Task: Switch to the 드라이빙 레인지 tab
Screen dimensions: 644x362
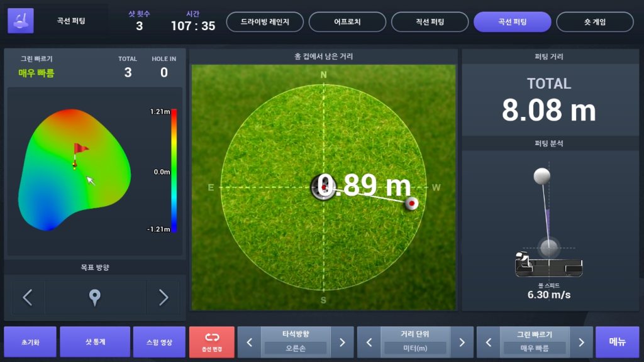Action: 264,21
